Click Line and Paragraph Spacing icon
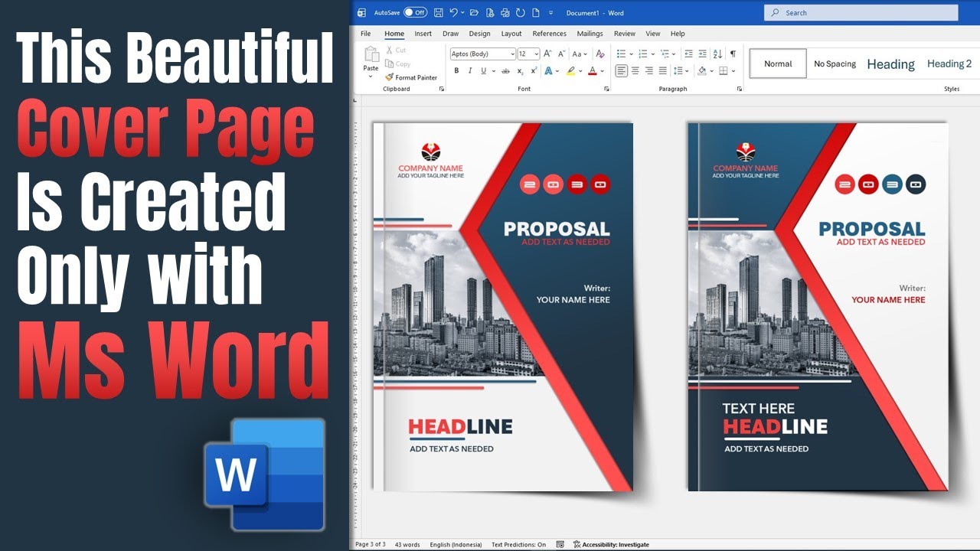 [x=678, y=70]
